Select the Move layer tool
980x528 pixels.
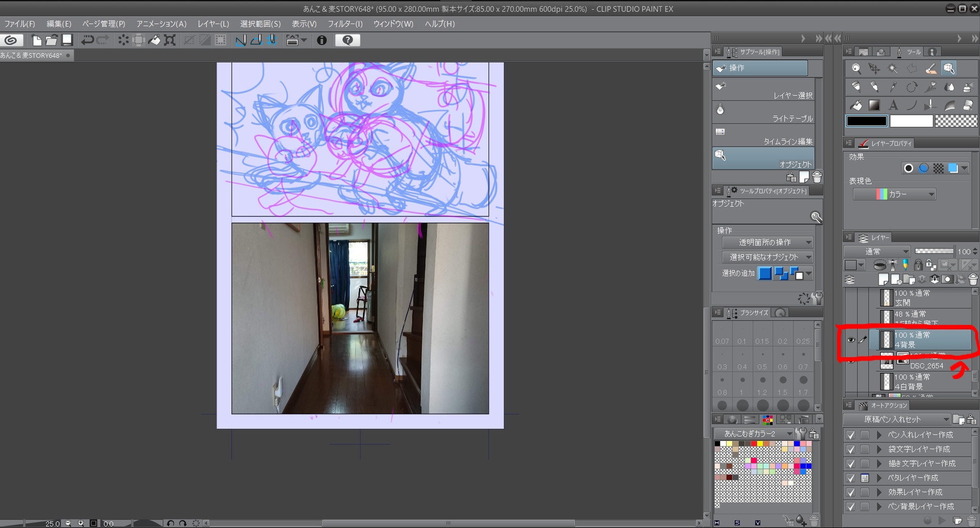874,69
